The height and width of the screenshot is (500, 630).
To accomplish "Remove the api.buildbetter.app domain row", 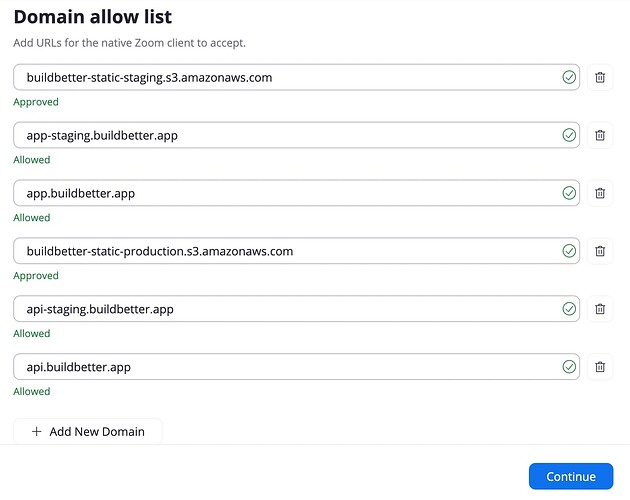I will pos(600,367).
